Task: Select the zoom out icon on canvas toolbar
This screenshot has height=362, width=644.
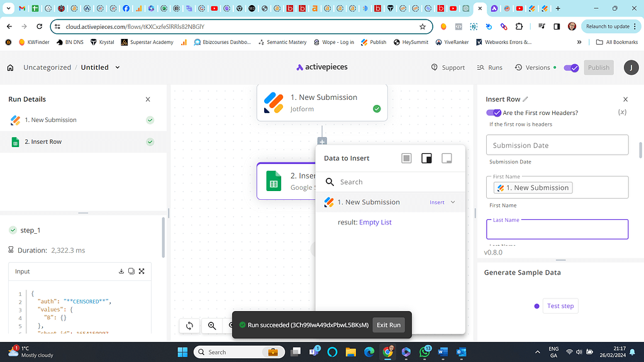Action: (212, 326)
